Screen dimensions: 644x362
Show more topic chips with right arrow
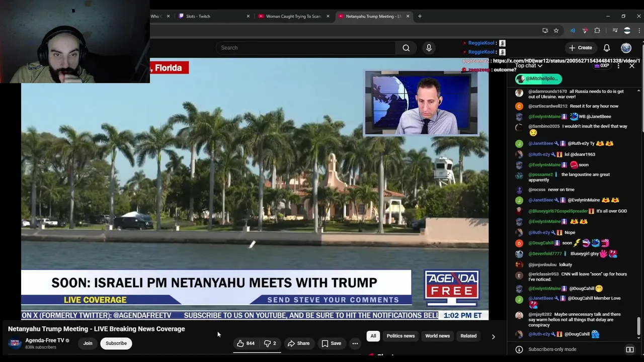(493, 336)
